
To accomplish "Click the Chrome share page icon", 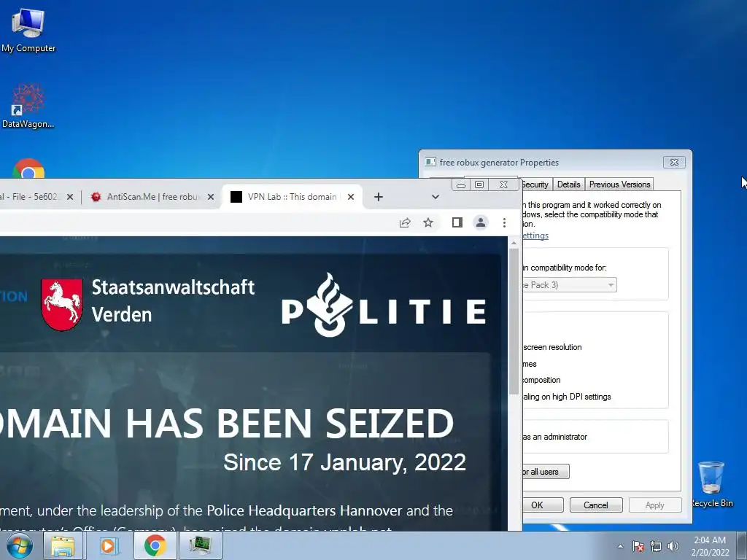I will (x=404, y=222).
